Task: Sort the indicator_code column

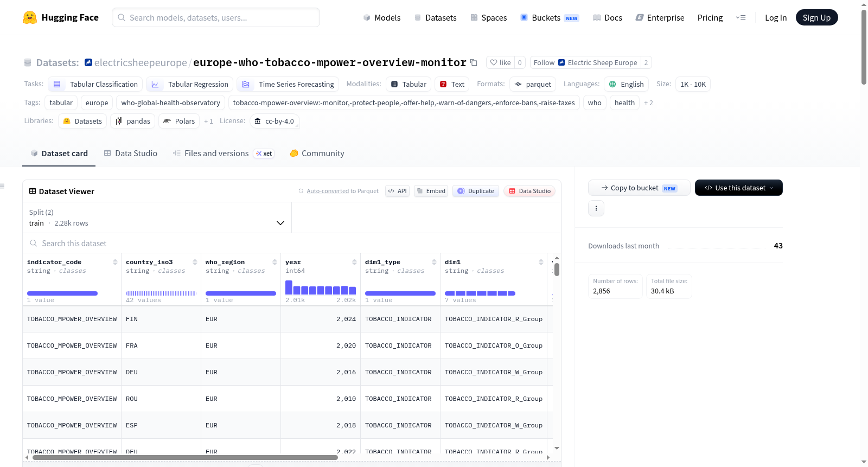Action: (x=115, y=262)
